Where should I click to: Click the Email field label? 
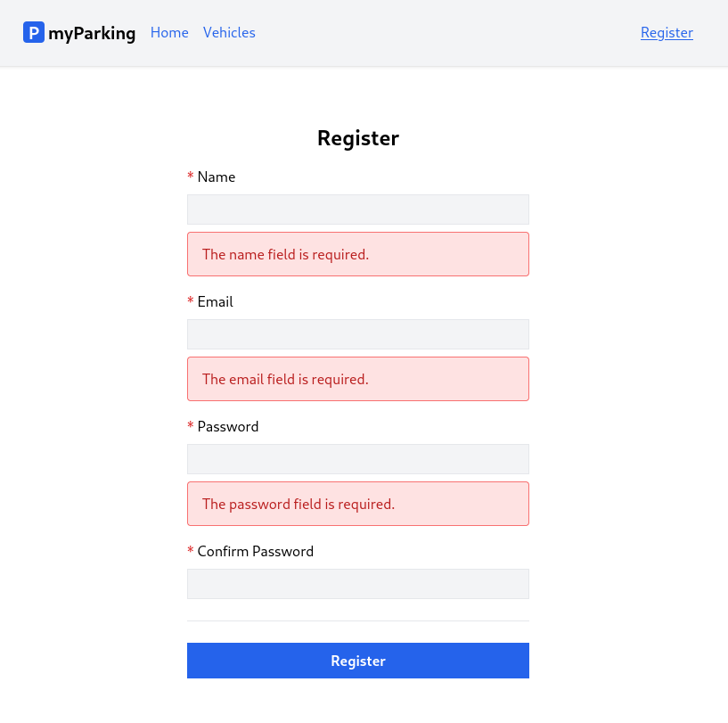coord(215,301)
